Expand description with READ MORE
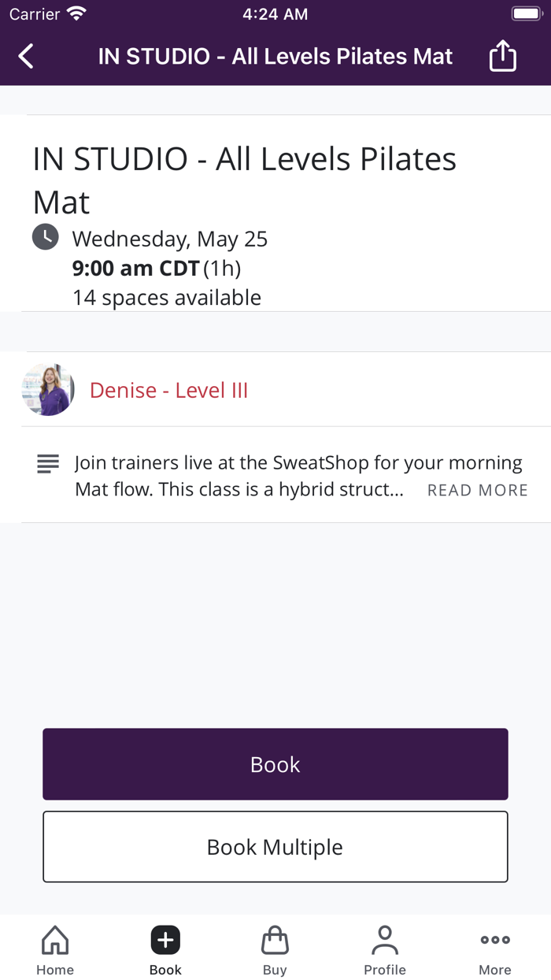This screenshot has width=551, height=980. coord(477,490)
